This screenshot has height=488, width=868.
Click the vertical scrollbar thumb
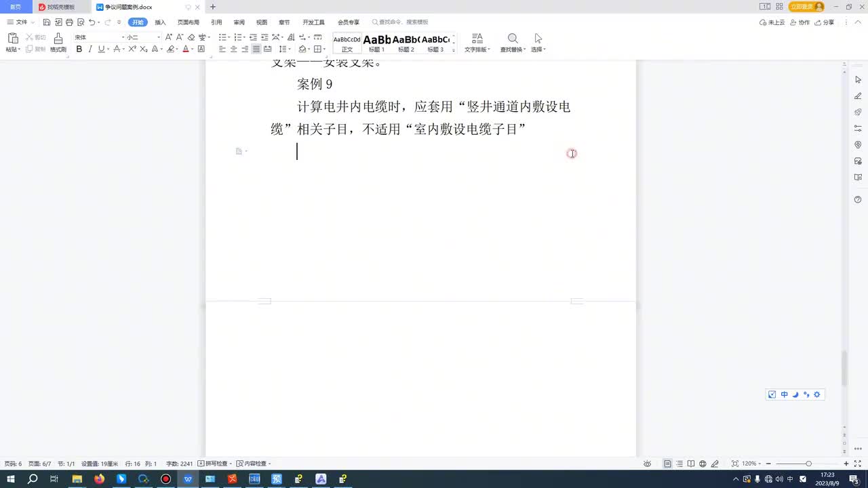click(x=845, y=369)
